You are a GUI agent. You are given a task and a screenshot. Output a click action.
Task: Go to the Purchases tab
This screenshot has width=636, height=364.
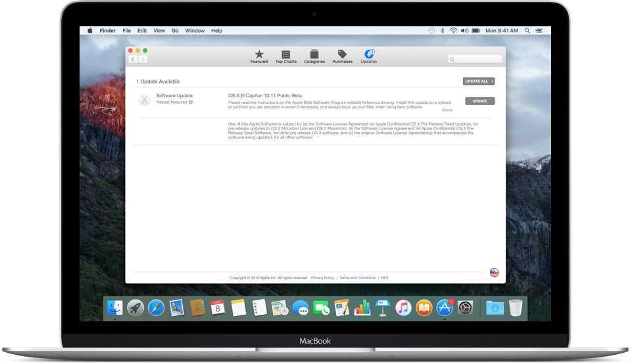(x=343, y=57)
